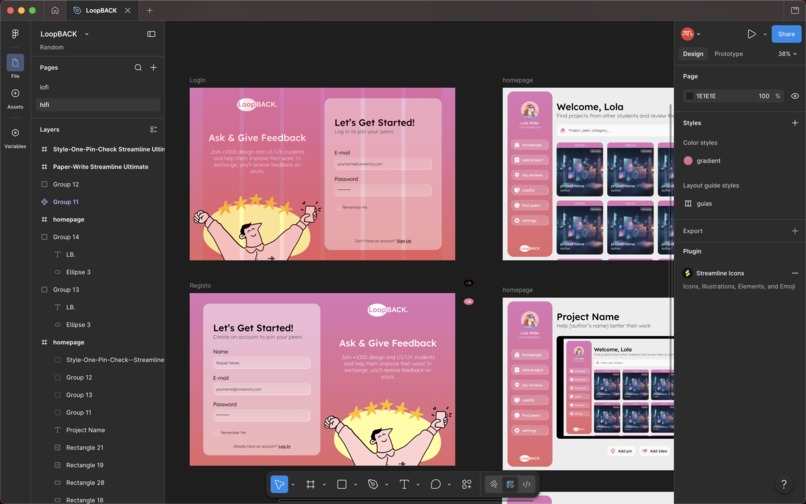Expand Comment tool options chevron
Image resolution: width=806 pixels, height=504 pixels.
pos(449,484)
